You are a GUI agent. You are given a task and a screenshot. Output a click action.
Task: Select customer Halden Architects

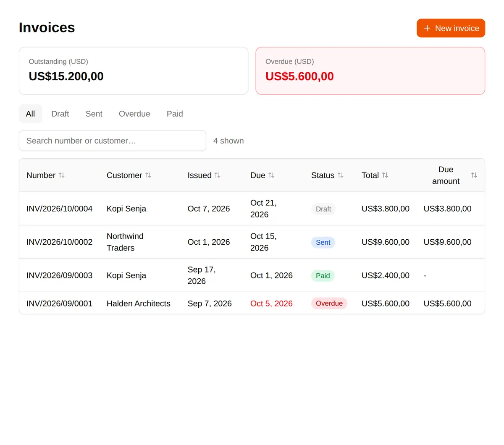139,304
